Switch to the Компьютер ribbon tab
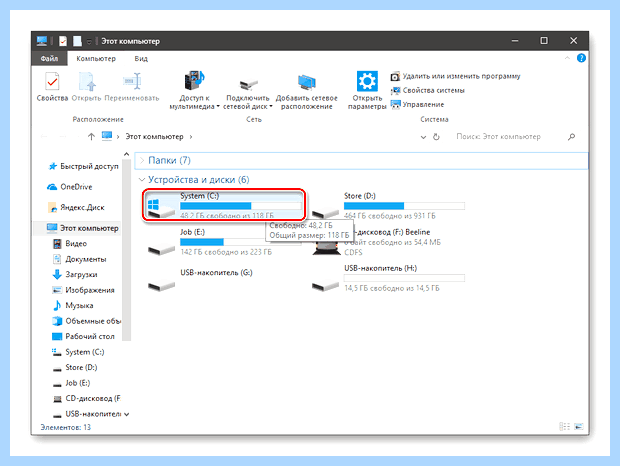620x466 pixels. click(96, 58)
